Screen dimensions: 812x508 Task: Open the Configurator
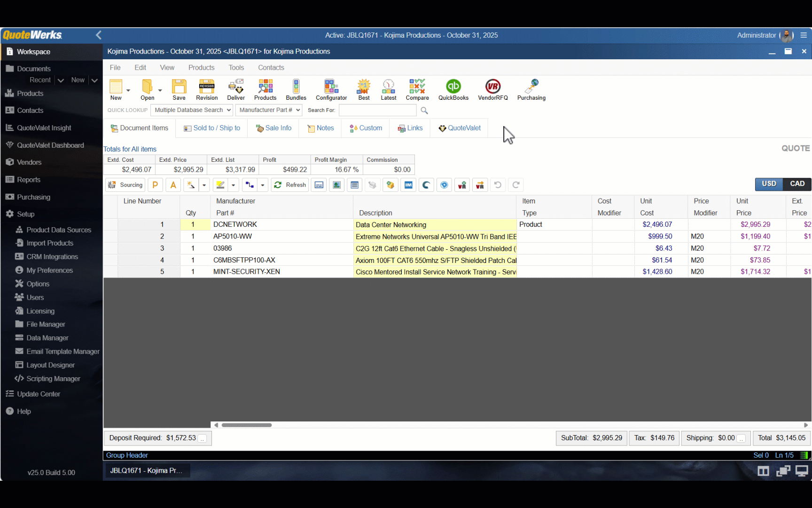click(331, 89)
